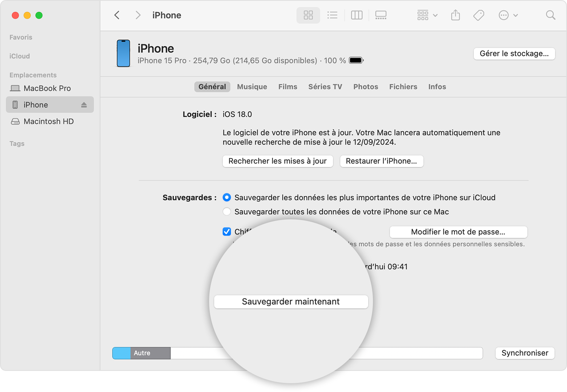Viewport: 567px width, 392px height.
Task: Click the search magnifier icon
Action: tap(550, 15)
